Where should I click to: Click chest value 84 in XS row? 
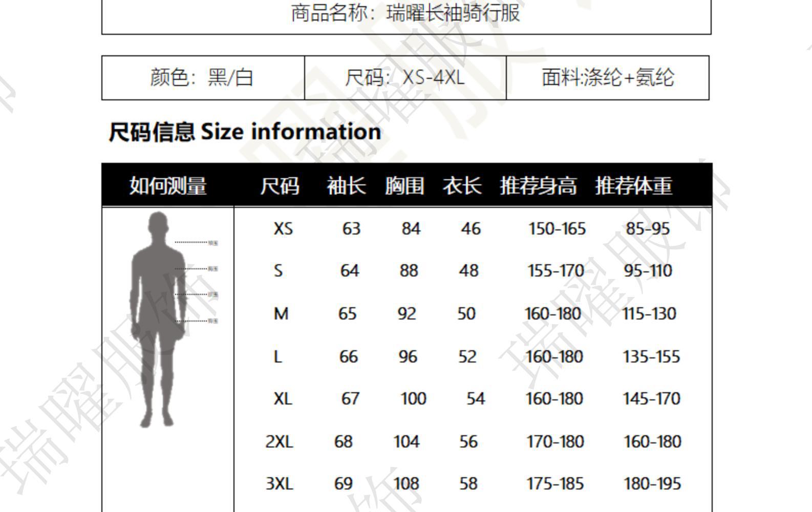point(411,228)
